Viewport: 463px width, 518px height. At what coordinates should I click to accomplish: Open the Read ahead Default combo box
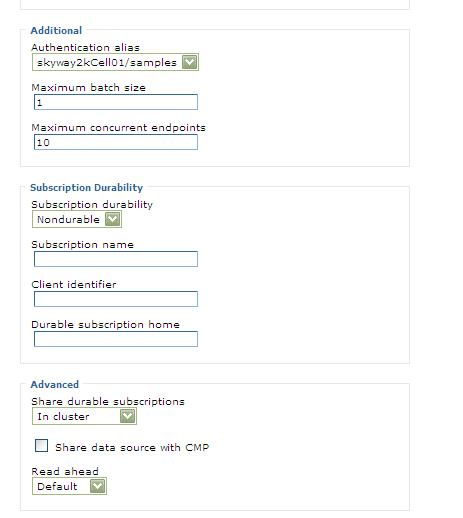pyautogui.click(x=69, y=486)
